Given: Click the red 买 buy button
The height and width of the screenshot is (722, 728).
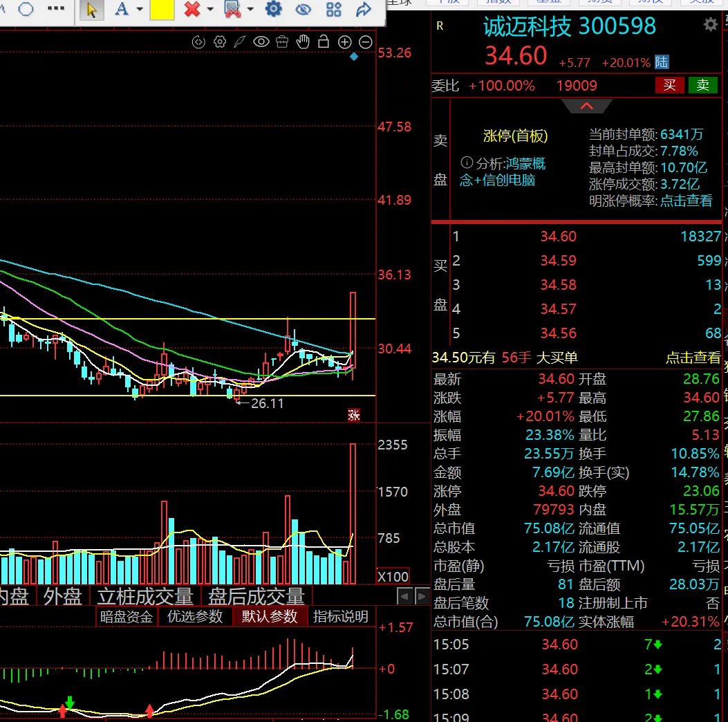Looking at the screenshot, I should (669, 86).
